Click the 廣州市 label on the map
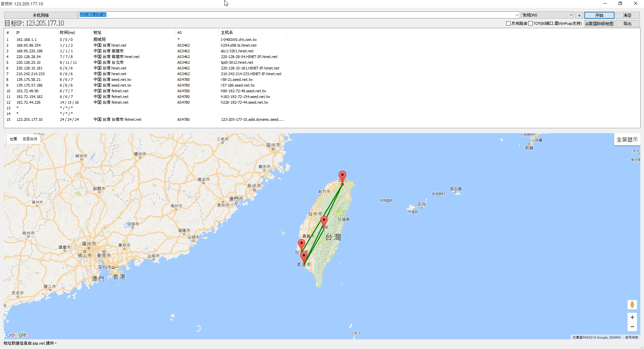 (x=89, y=244)
